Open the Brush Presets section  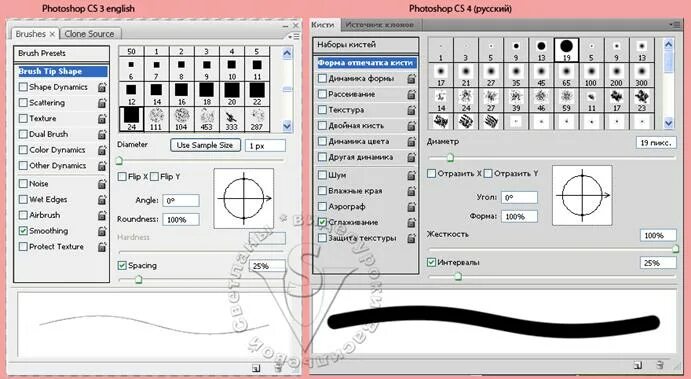click(61, 53)
